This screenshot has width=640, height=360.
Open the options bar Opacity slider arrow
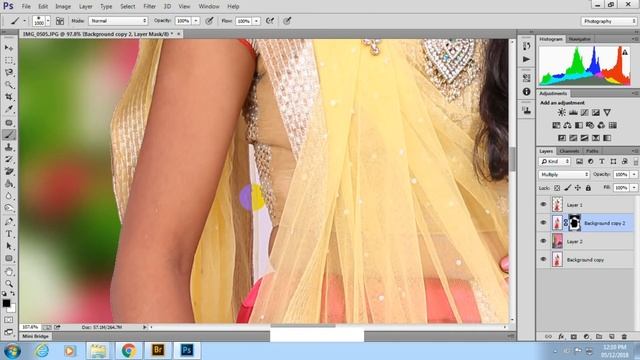[x=196, y=21]
